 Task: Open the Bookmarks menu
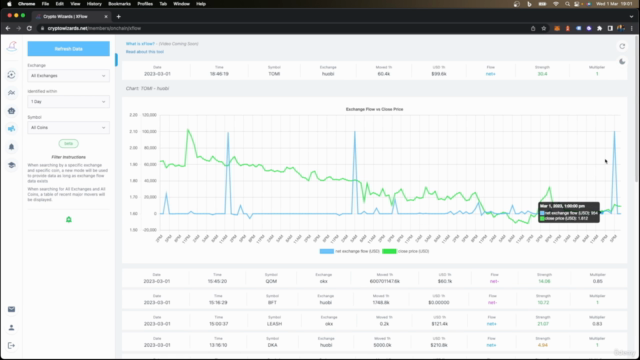pos(119,4)
